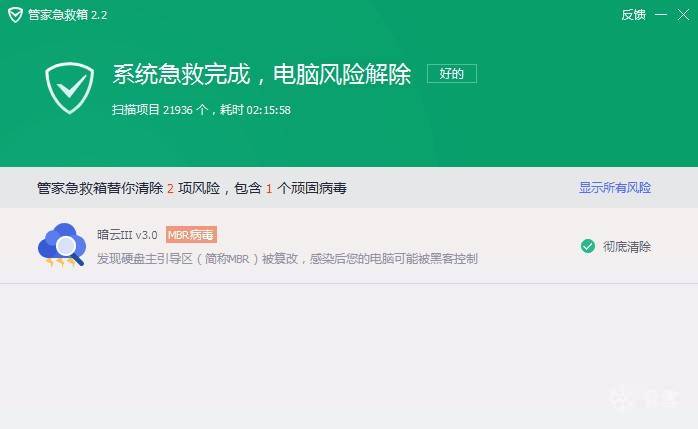Minimize the 管家急救箱 window
The width and height of the screenshot is (698, 429).
[661, 15]
